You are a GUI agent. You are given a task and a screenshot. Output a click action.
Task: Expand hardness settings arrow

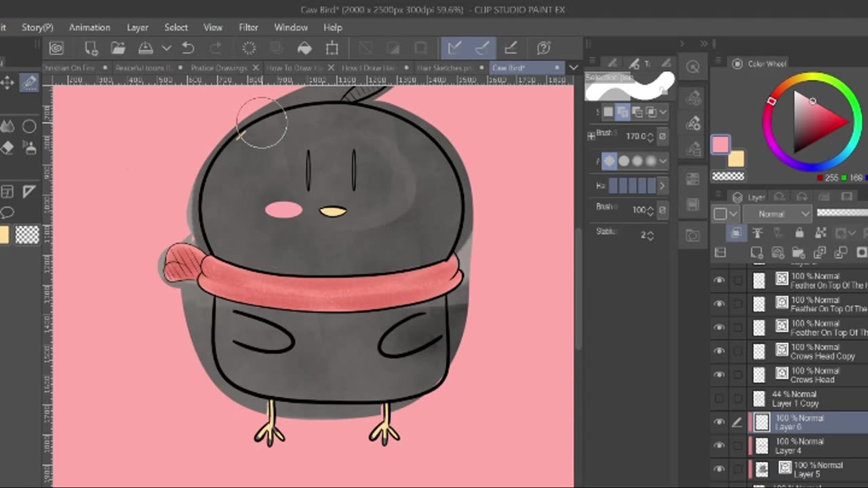(x=663, y=185)
